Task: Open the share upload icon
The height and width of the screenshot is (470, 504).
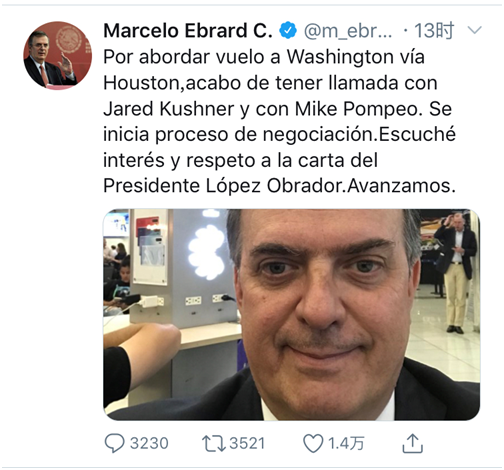Action: (412, 443)
